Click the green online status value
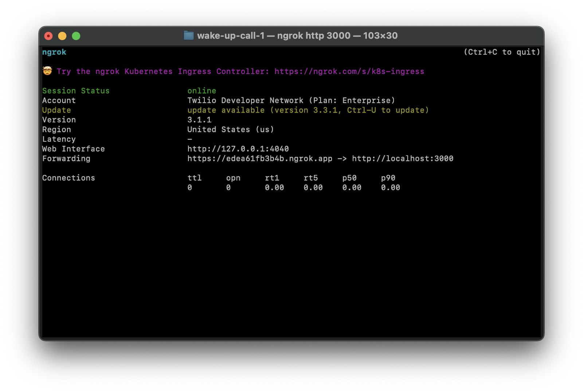This screenshot has height=392, width=583. (202, 91)
